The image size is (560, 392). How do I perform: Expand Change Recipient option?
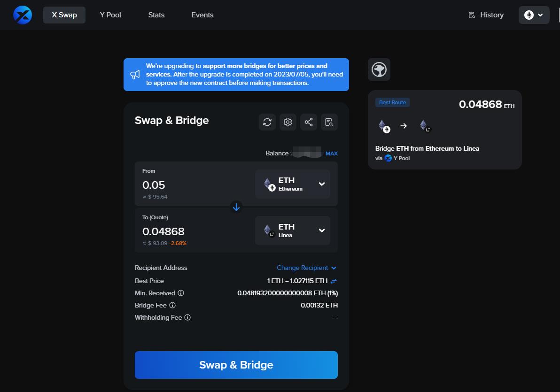pyautogui.click(x=306, y=268)
